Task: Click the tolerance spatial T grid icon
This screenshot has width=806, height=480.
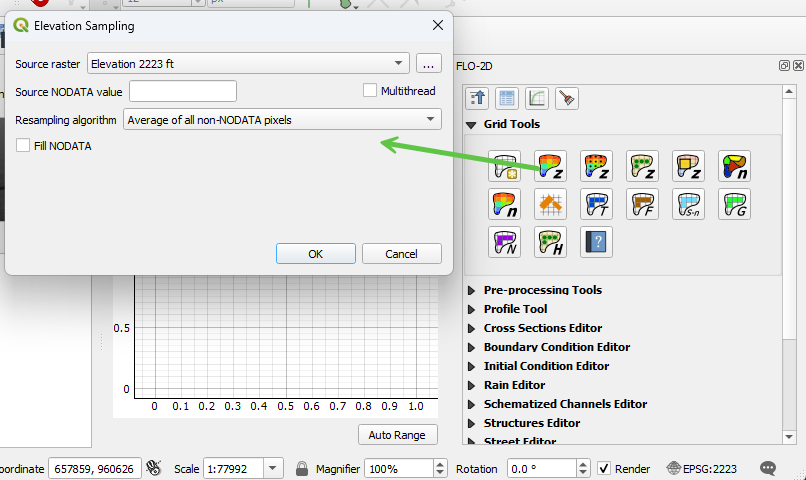Action: [596, 205]
